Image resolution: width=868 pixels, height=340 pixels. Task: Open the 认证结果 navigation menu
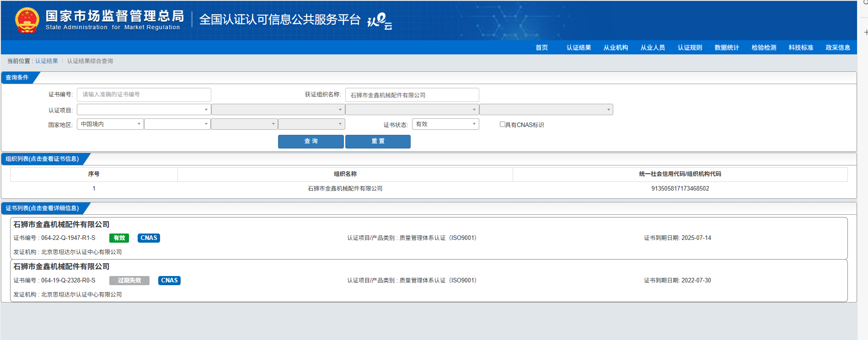(x=579, y=48)
